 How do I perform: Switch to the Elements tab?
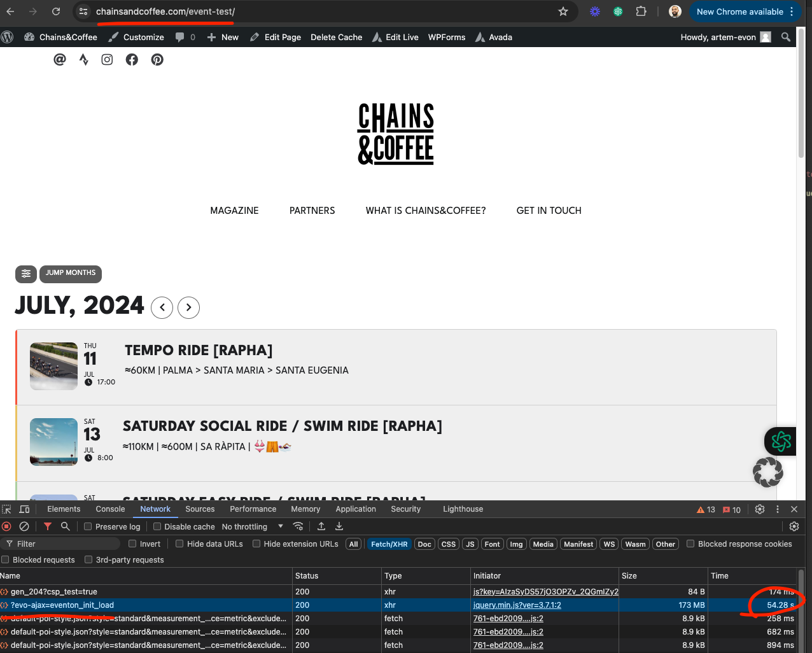pos(64,509)
